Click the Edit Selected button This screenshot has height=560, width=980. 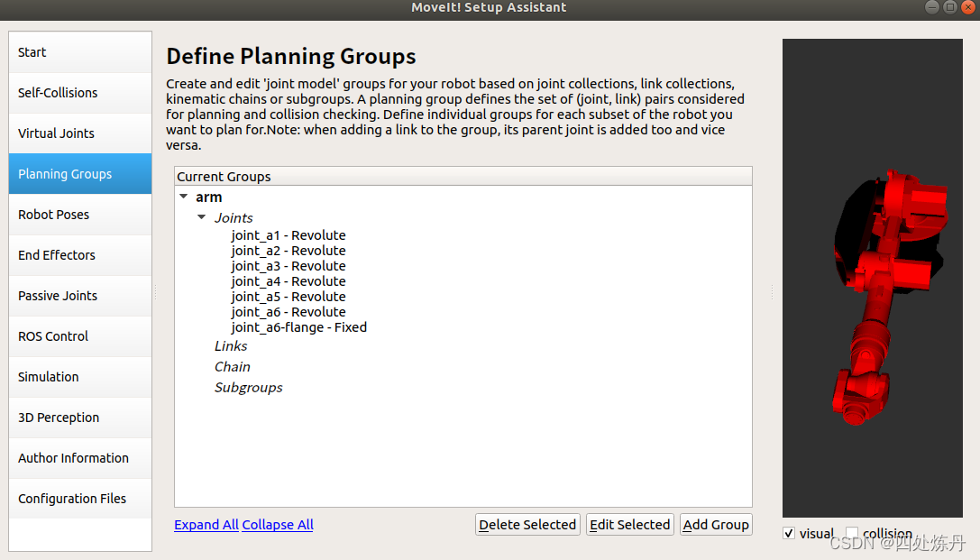630,524
